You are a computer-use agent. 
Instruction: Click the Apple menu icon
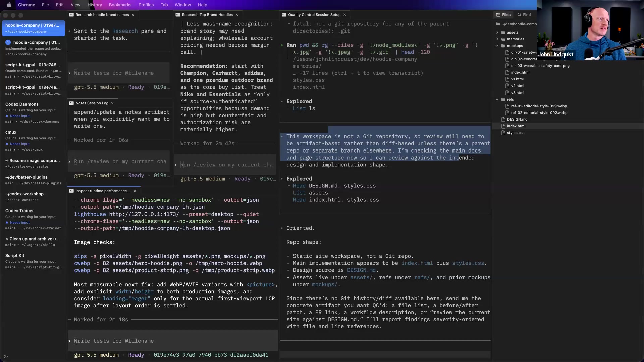pos(9,5)
